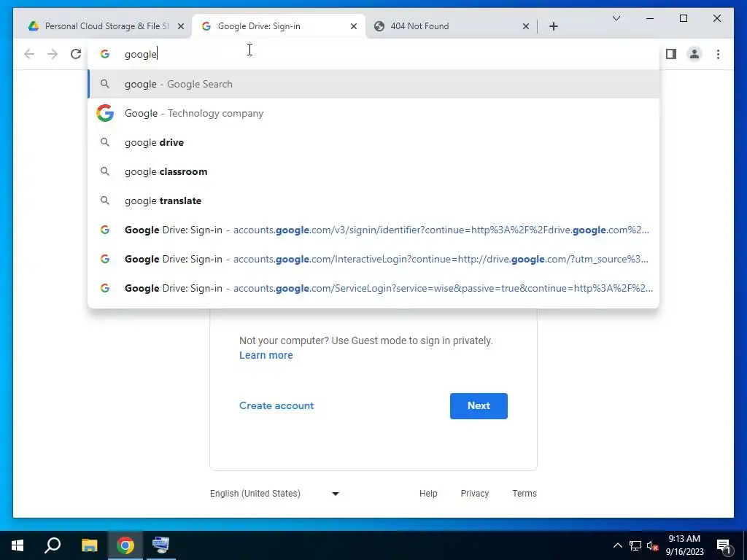Click the Chrome taskbar icon
The width and height of the screenshot is (747, 560).
pos(125,545)
